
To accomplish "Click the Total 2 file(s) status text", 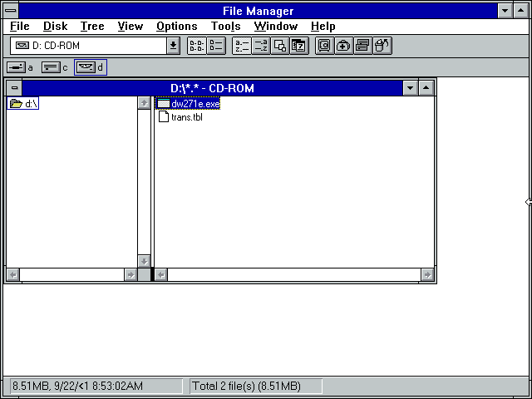I will [x=246, y=386].
